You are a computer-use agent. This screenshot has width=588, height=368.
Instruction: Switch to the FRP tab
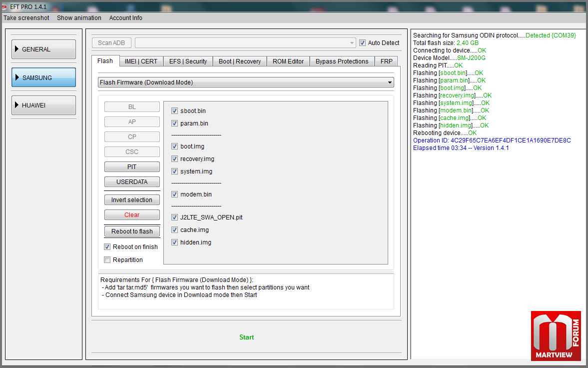pyautogui.click(x=386, y=61)
